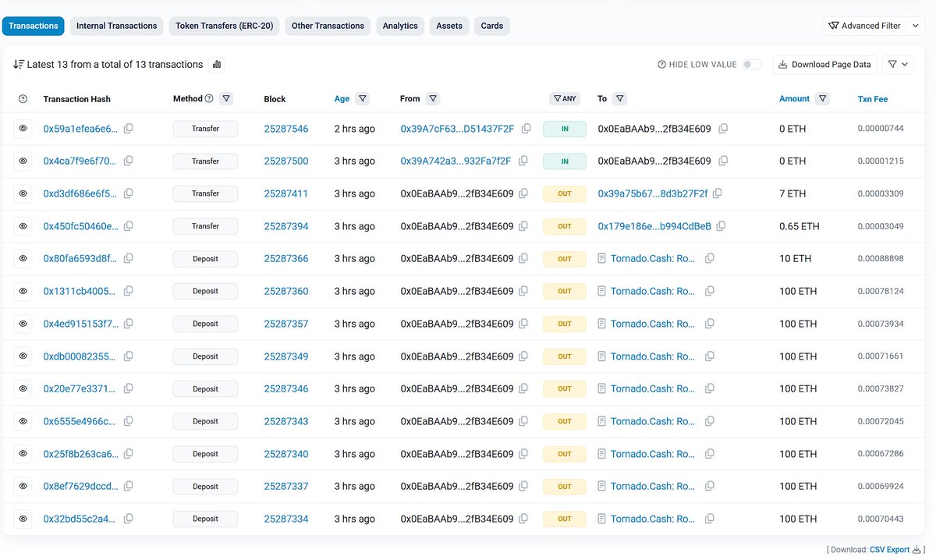Click the help icon above eye column
Screen dimensions: 936x560
click(x=23, y=99)
